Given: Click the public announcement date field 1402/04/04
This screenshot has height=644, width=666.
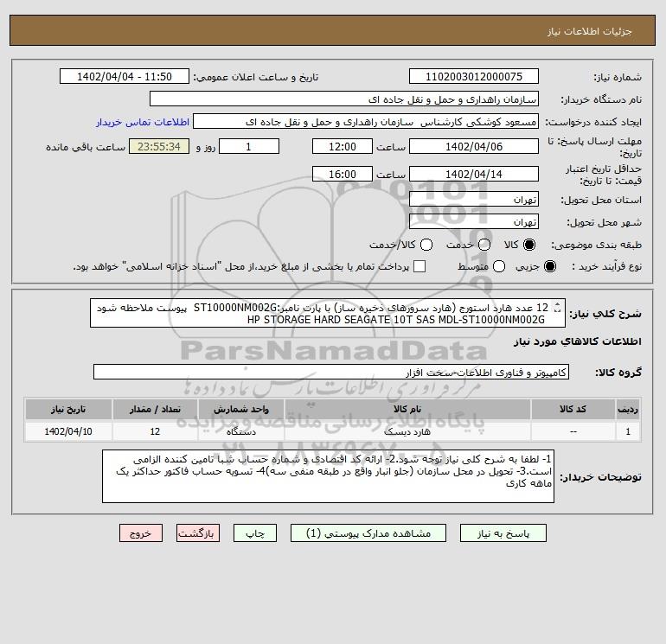Looking at the screenshot, I should 124,76.
